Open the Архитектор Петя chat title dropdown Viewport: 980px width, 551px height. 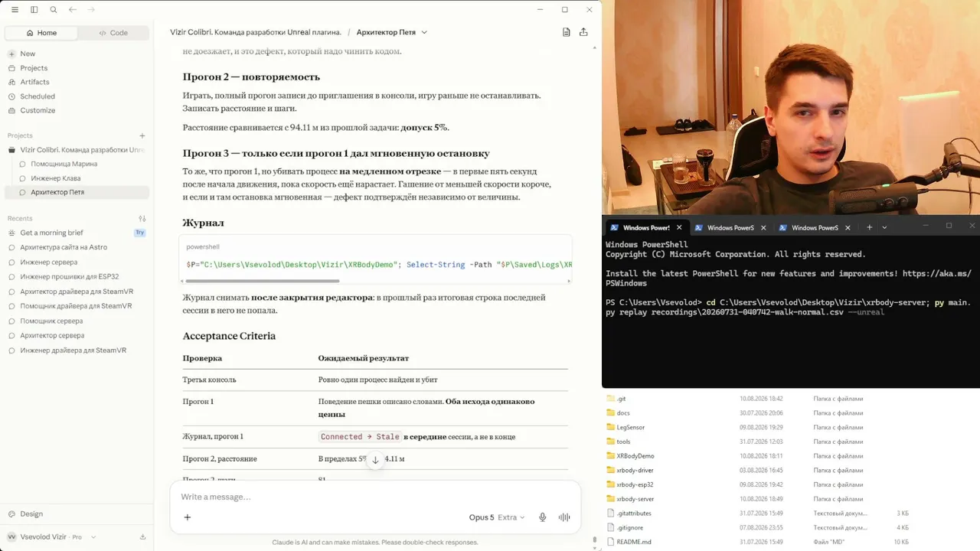[392, 32]
